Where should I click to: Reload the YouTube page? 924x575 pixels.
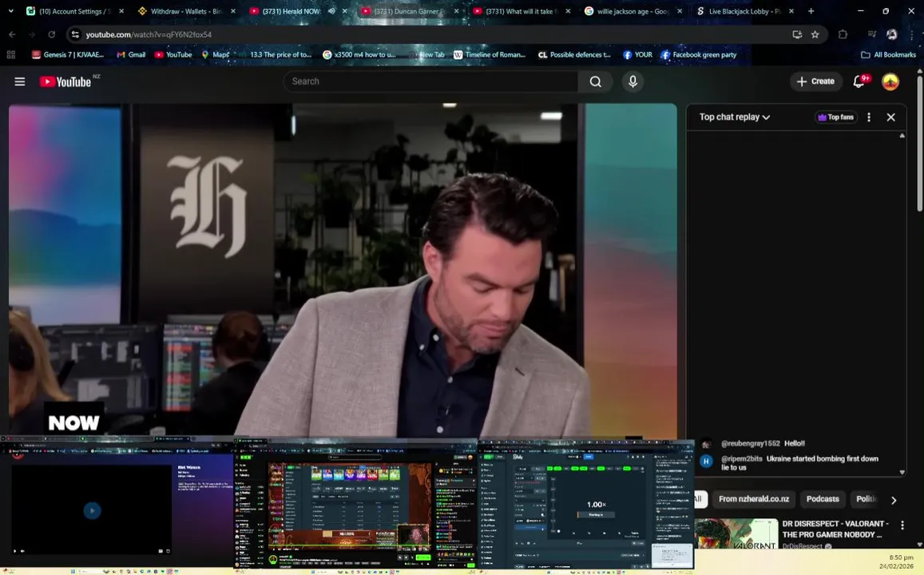pyautogui.click(x=51, y=34)
